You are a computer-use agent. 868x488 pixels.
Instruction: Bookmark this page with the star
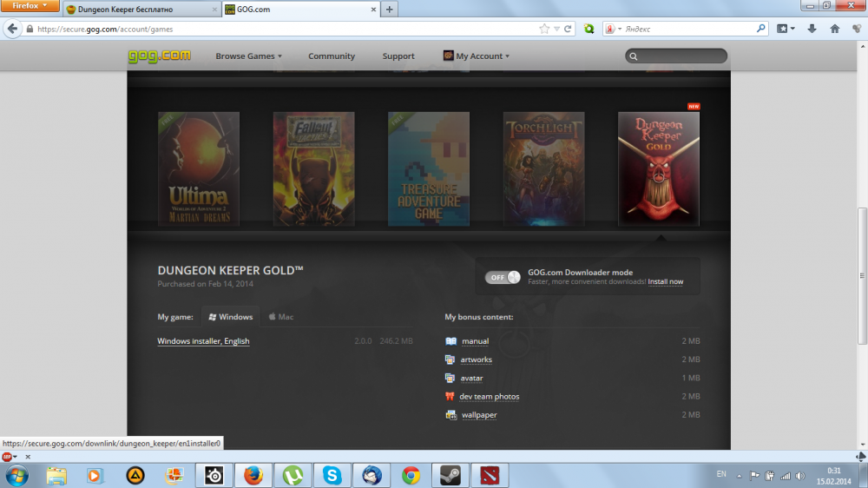[x=544, y=29]
